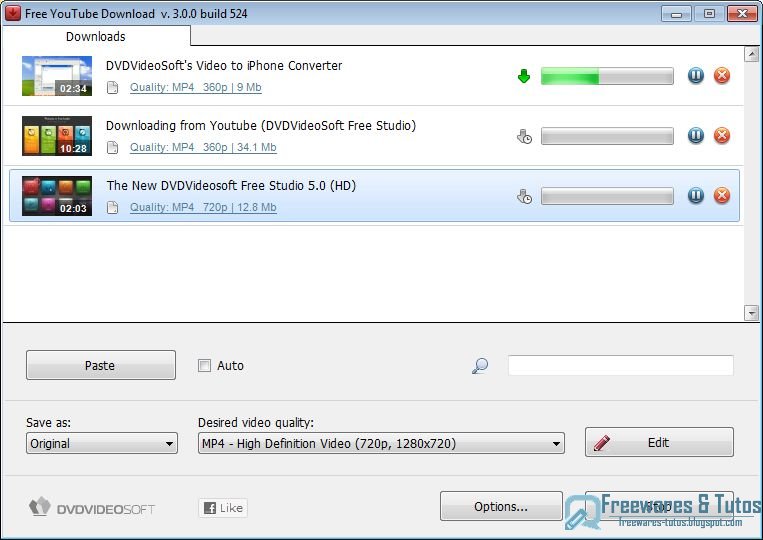Click progress bar of Downloading from Youtube
The height and width of the screenshot is (540, 763).
pos(607,136)
